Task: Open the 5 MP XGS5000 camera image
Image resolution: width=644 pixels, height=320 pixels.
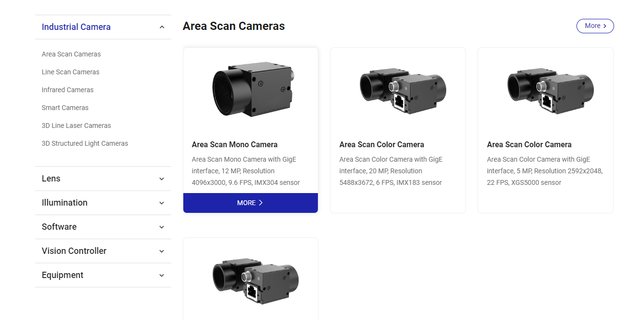Action: point(550,91)
